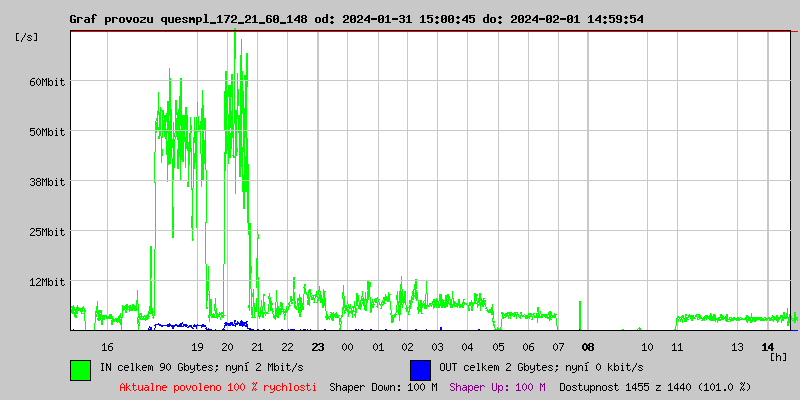Click the '[h]' unit label at bottom right
Viewport: 800px width, 400px height.
[x=779, y=357]
